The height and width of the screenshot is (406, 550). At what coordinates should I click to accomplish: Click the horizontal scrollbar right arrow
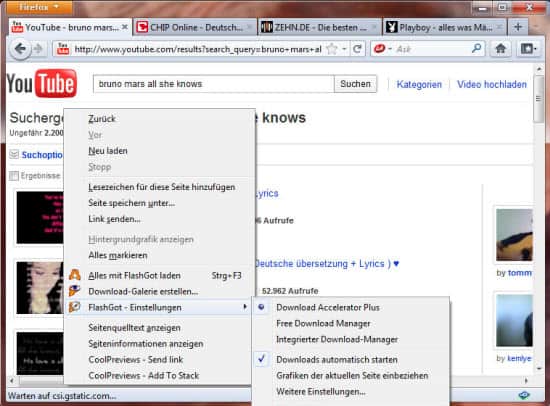click(526, 380)
